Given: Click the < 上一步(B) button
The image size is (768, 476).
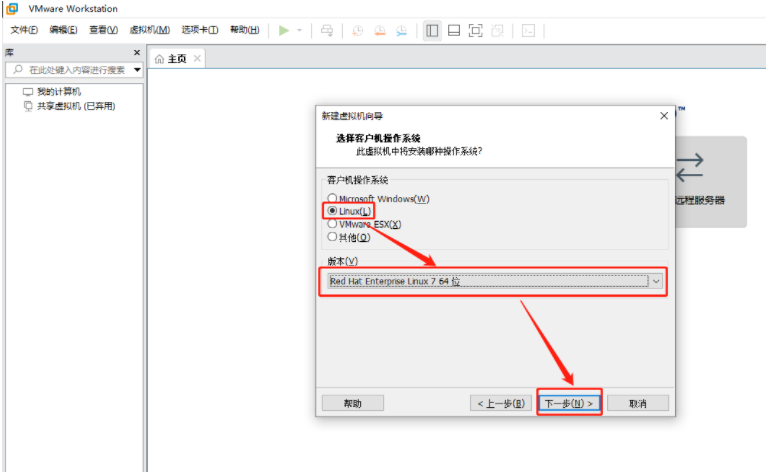Looking at the screenshot, I should click(x=501, y=404).
